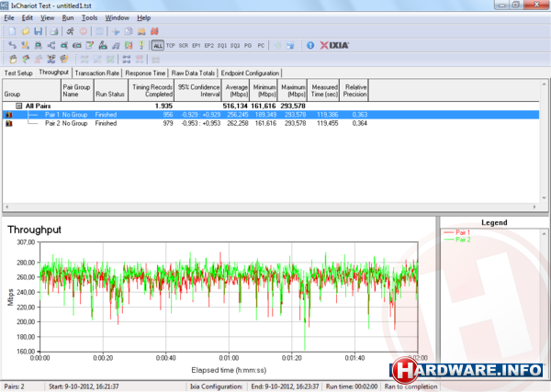Toggle the EP1 filter button

point(197,45)
